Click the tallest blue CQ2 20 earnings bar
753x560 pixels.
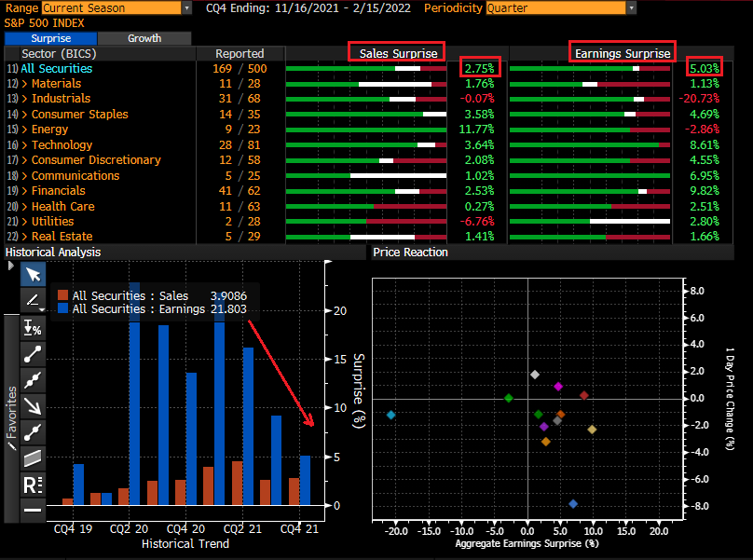134,393
